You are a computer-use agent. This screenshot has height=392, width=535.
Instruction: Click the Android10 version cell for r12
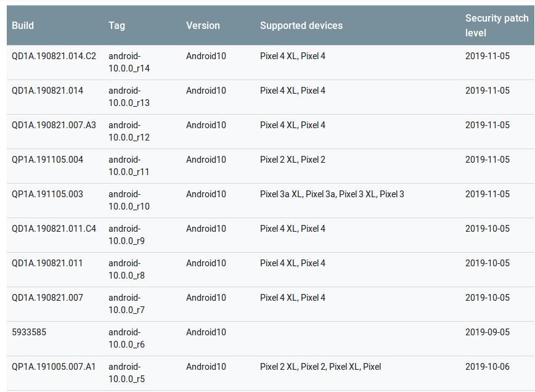(x=203, y=125)
